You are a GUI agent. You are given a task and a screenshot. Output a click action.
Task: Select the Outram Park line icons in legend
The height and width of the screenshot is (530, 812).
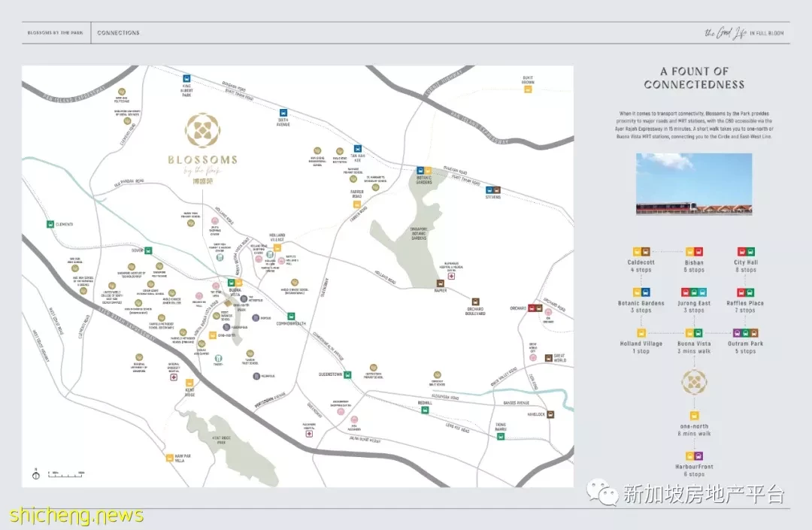tap(746, 333)
